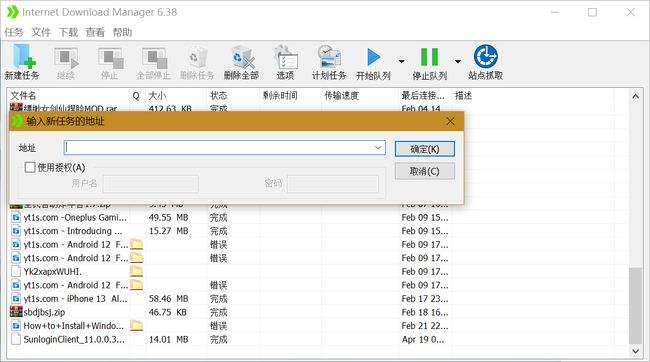
Task: Click the 49.55 MB size cell
Action: (x=169, y=217)
